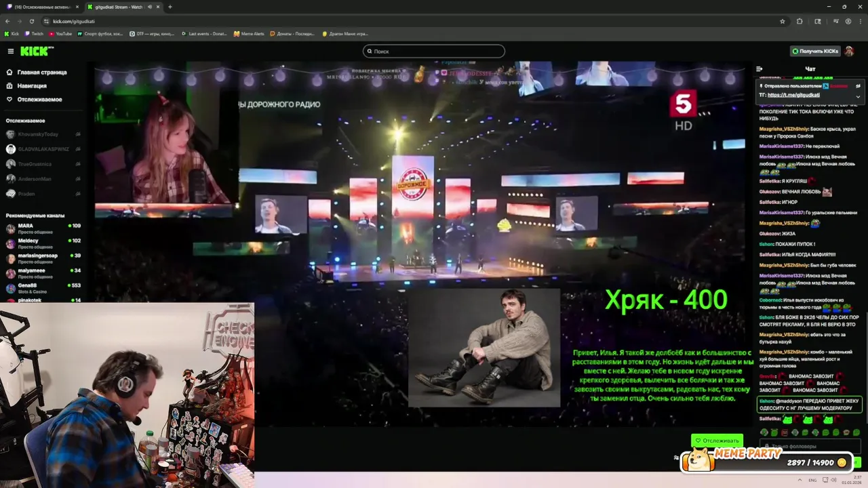Open a new browser tab
The width and height of the screenshot is (868, 488).
(x=170, y=7)
